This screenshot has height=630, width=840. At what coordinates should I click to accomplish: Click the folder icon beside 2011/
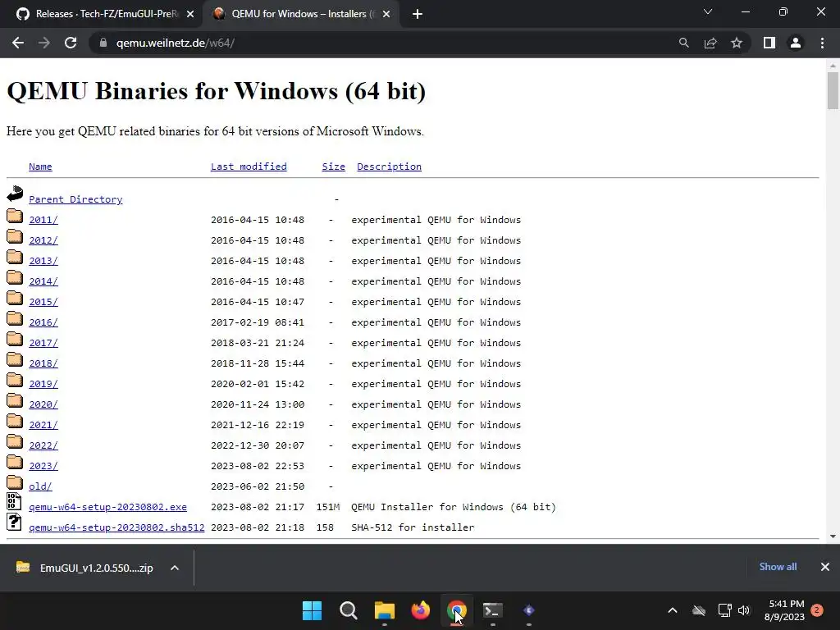15,216
